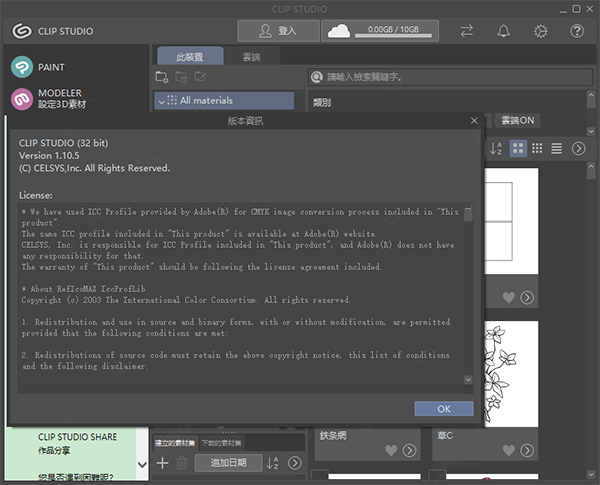
Task: Open sort order options above thumbnails
Action: click(496, 148)
